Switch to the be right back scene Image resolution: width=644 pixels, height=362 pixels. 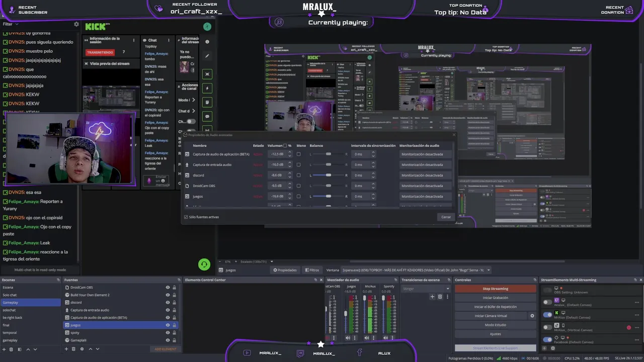[x=30, y=318]
